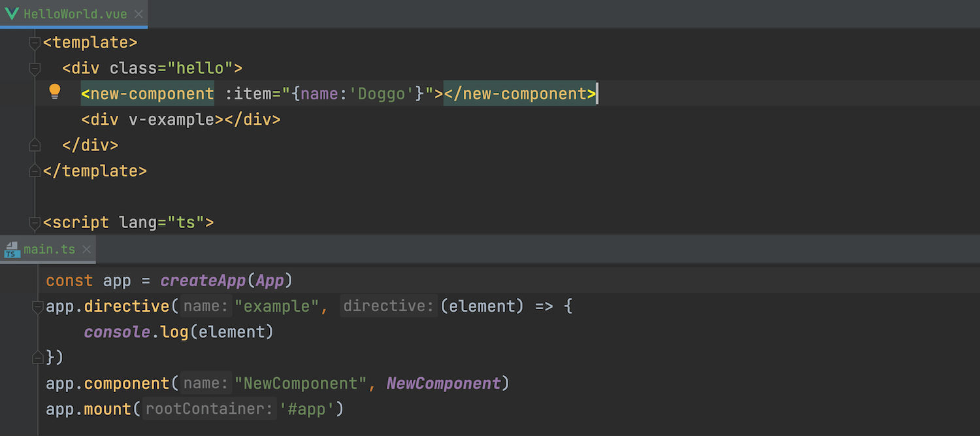
Task: Collapse the script lang="ts" block
Action: tap(35, 222)
